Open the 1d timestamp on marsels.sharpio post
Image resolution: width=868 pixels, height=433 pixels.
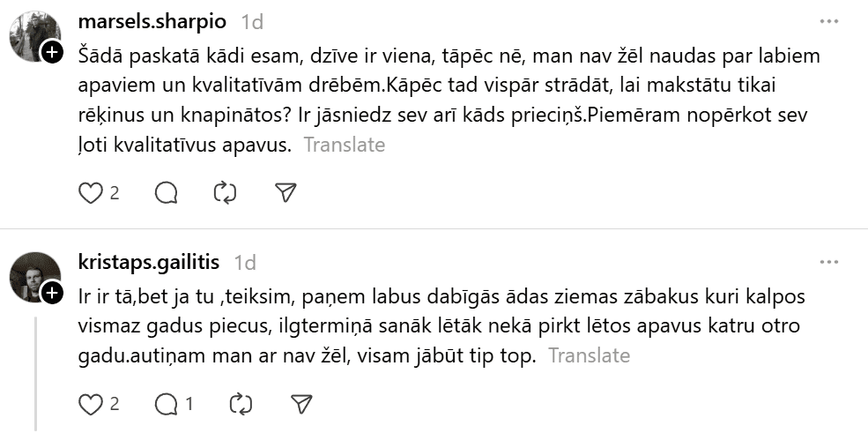251,21
